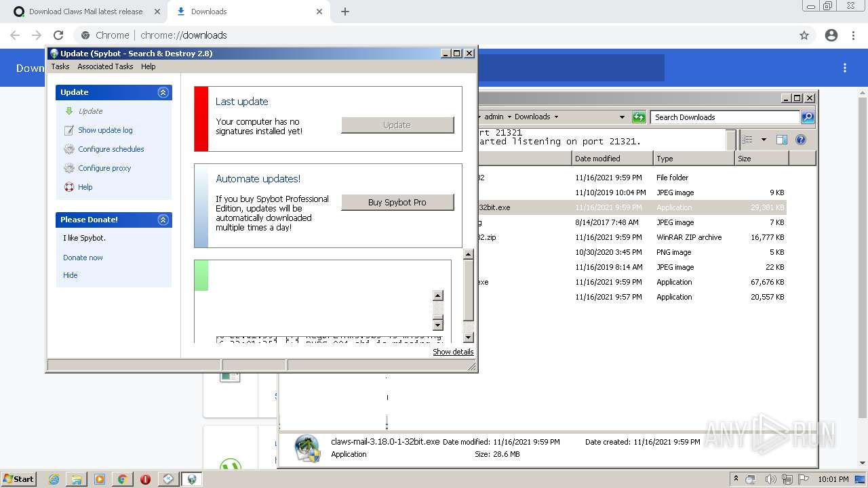Open Configure proxy in Spybot sidebar
Screen dimensions: 868x488
coord(104,168)
